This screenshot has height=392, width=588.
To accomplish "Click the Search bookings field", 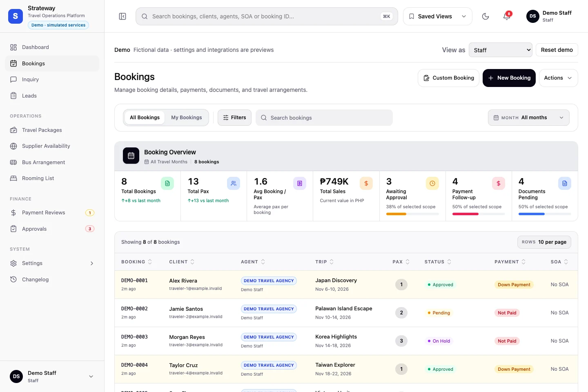I will (324, 118).
